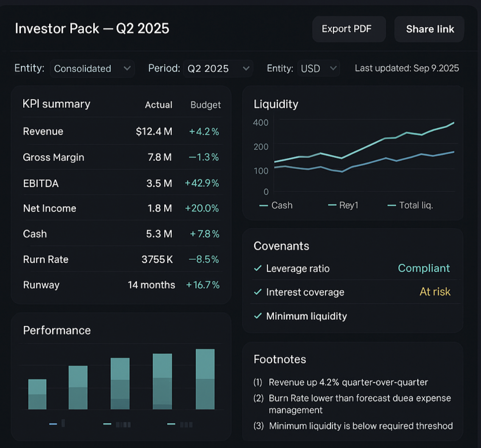
Task: Click the Total liq. legend marker
Action: coord(392,206)
